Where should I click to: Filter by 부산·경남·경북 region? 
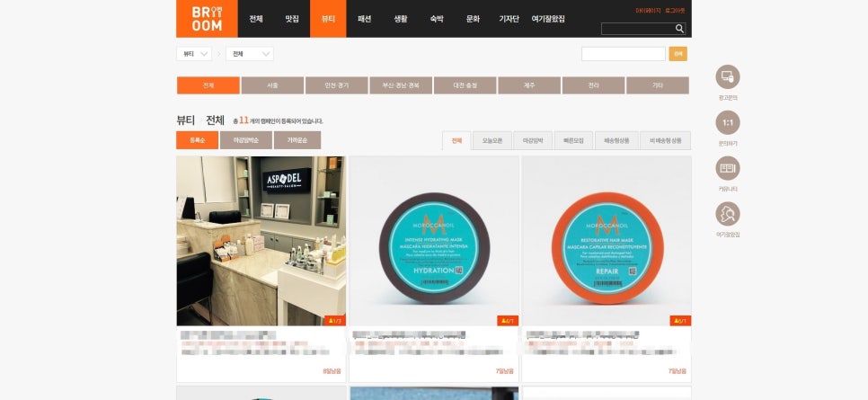pos(401,85)
